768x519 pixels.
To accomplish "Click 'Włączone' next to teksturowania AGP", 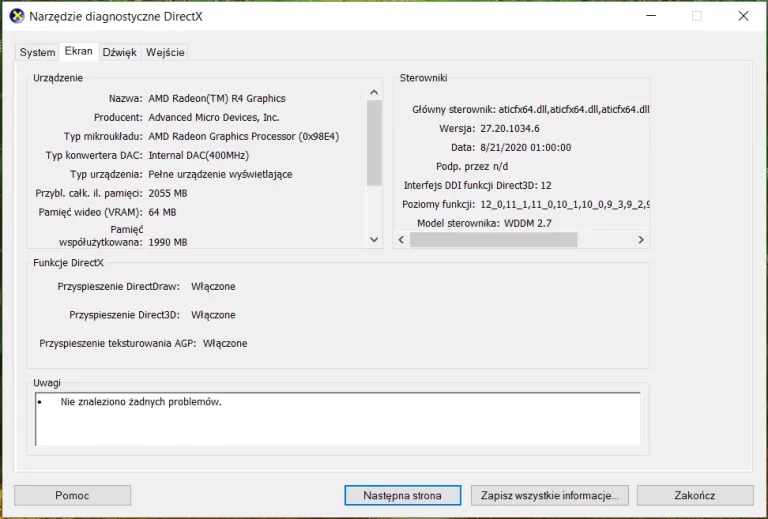I will (x=225, y=343).
